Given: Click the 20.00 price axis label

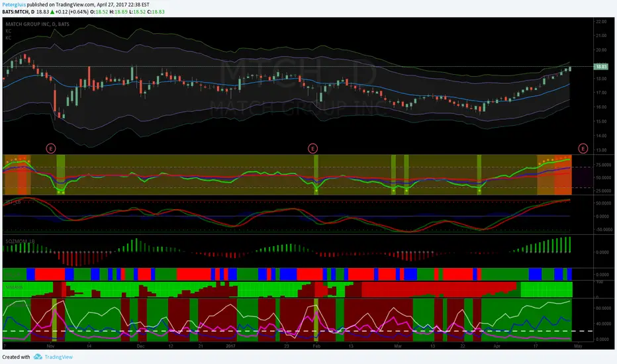Looking at the screenshot, I should (x=601, y=50).
